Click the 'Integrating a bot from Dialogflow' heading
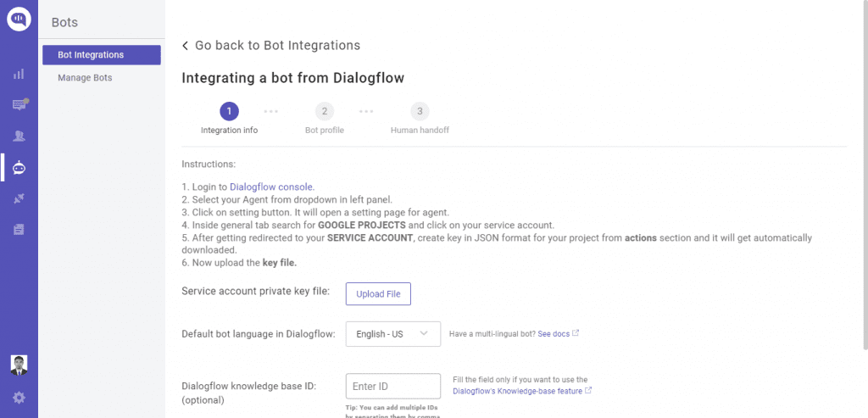 (x=292, y=78)
